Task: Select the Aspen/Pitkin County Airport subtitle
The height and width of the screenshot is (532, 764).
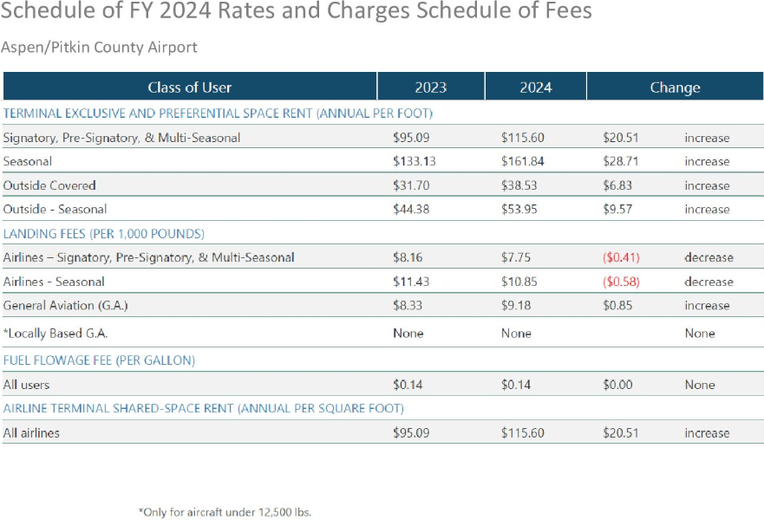Action: point(99,48)
